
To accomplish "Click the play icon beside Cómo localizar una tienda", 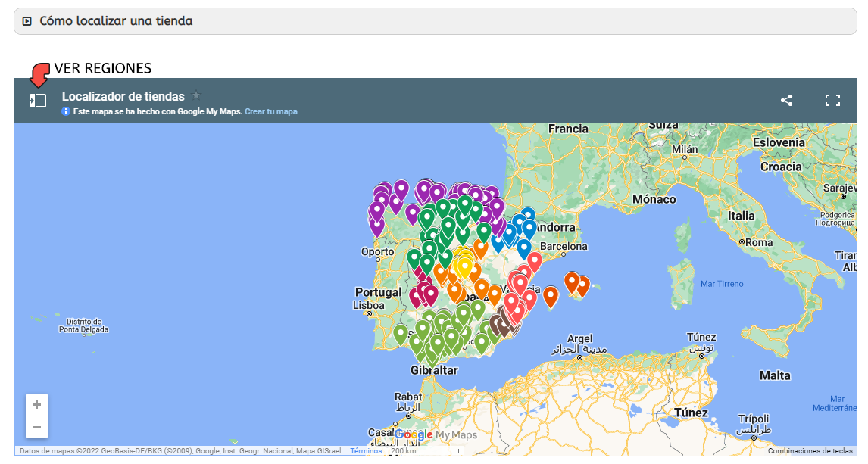I will (x=27, y=21).
